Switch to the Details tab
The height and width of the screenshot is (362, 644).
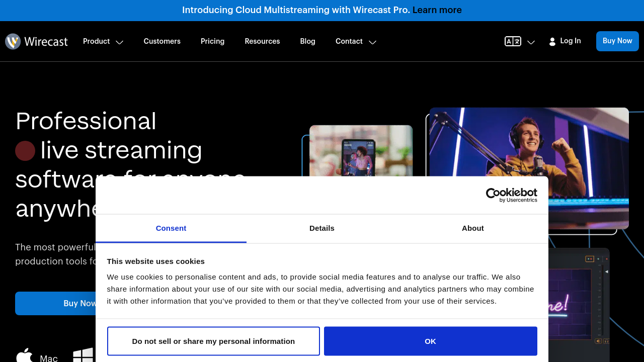322,228
